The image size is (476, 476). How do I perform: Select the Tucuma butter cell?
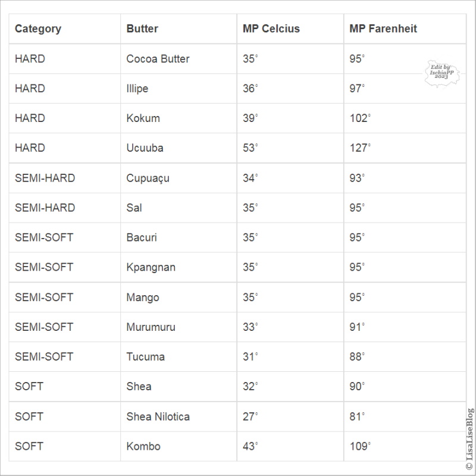point(145,356)
